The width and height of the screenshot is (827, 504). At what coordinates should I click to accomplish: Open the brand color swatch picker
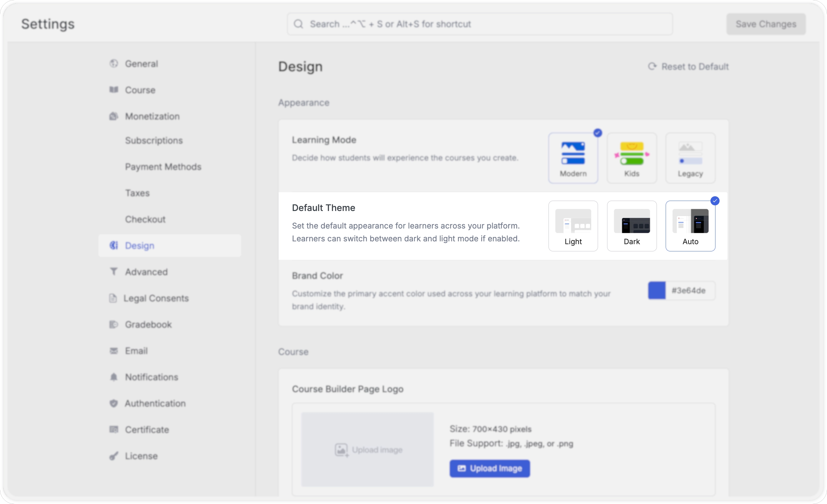[x=657, y=290]
